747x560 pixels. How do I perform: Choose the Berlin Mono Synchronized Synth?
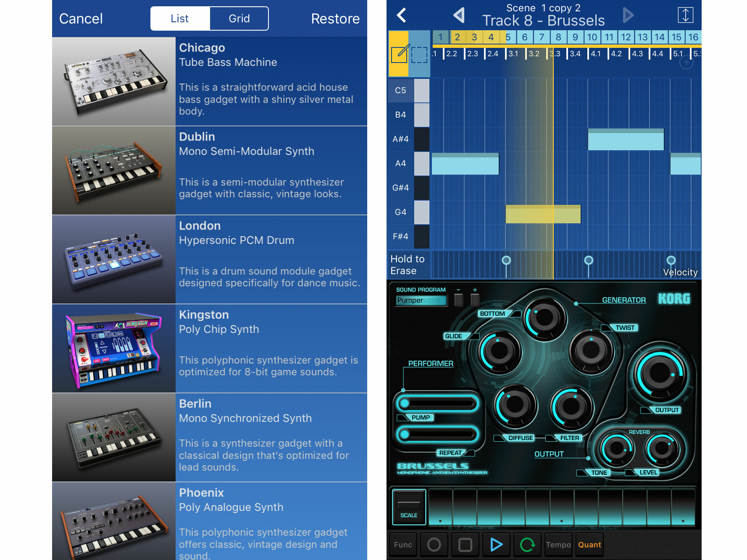210,437
